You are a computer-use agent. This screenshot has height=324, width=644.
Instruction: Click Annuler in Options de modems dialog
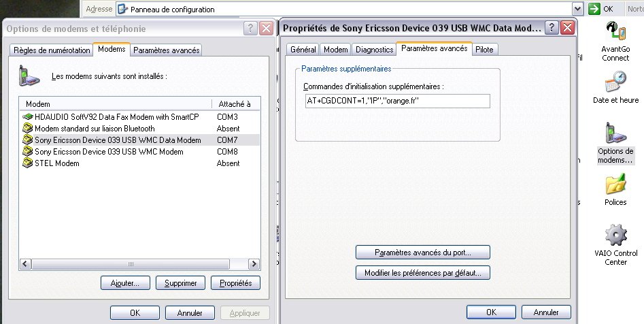tap(190, 313)
